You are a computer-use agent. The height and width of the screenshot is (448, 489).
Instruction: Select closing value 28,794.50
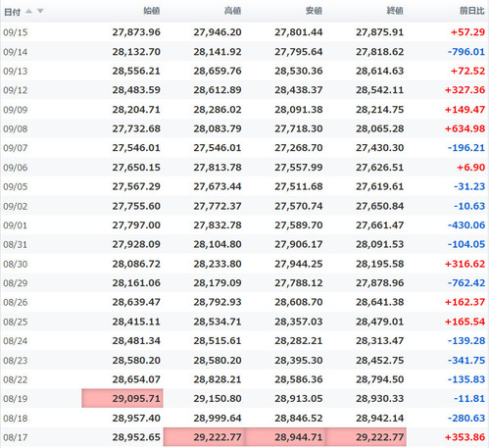[379, 379]
